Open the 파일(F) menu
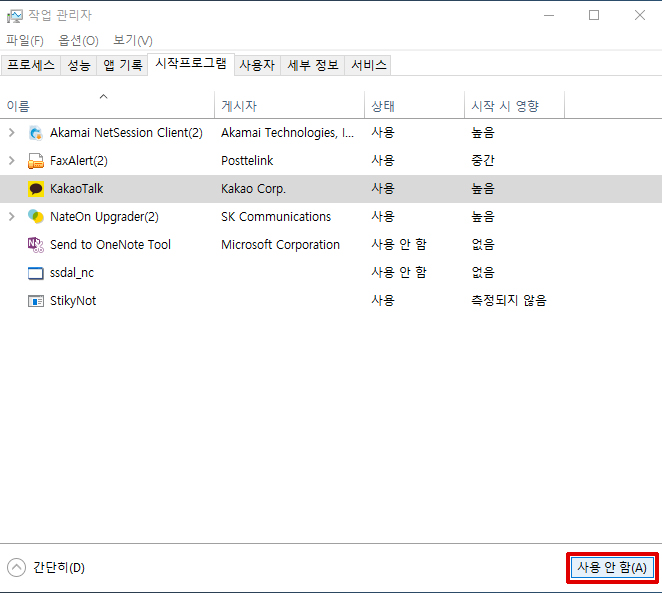Viewport: 662px width, 593px height. [25, 41]
